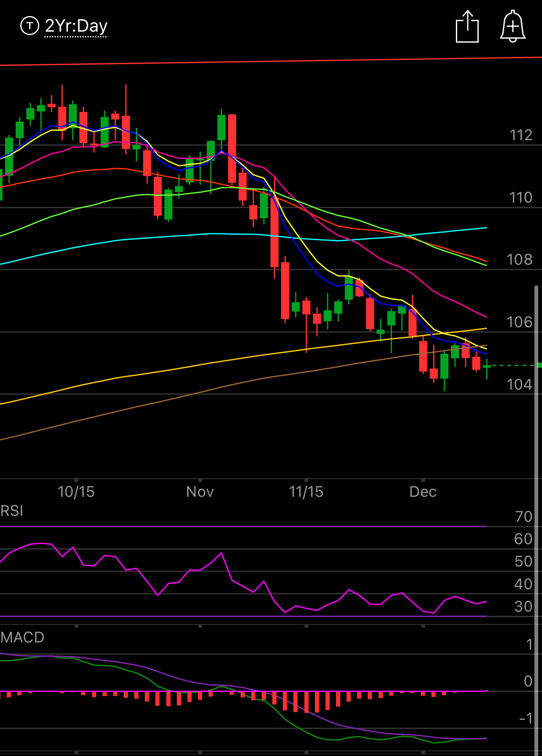Click the 106 price axis label
Screen dimensions: 542x756
pyautogui.click(x=520, y=322)
